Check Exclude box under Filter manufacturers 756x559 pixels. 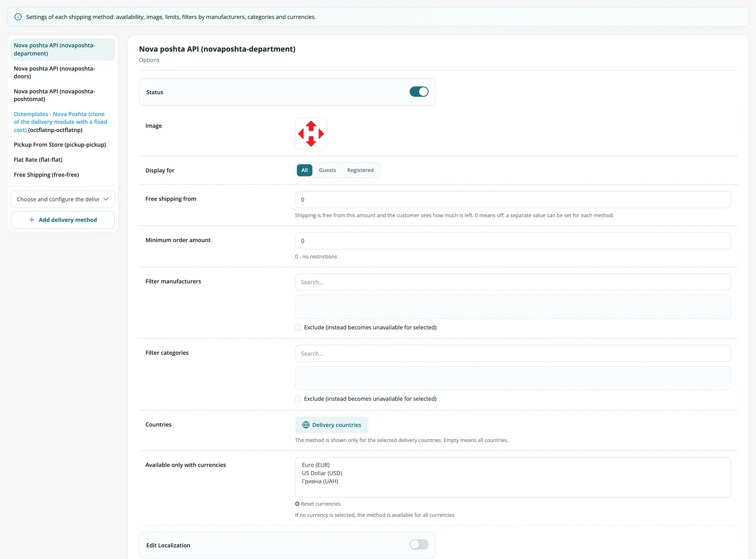[x=298, y=327]
